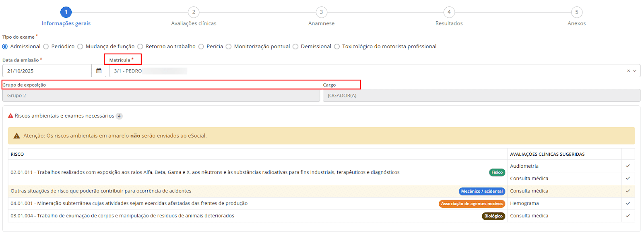Click the Mecânico / acidental badge
This screenshot has width=644, height=235.
pos(481,191)
